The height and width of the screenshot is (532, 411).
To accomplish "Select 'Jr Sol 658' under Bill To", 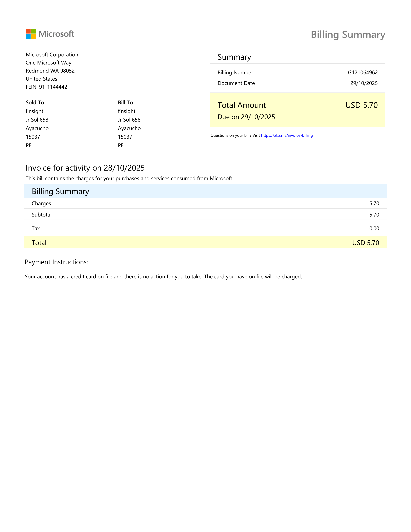I will 129,120.
